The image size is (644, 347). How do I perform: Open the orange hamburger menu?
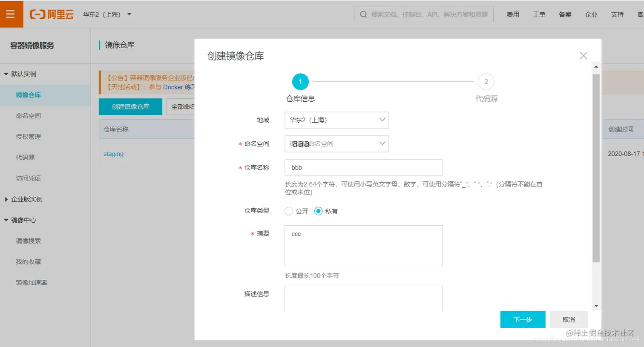pos(11,14)
